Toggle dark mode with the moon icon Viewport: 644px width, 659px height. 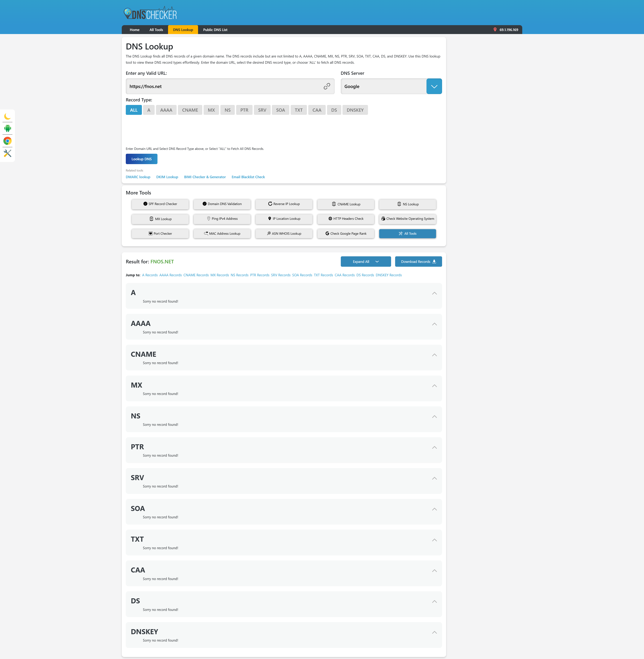7,117
